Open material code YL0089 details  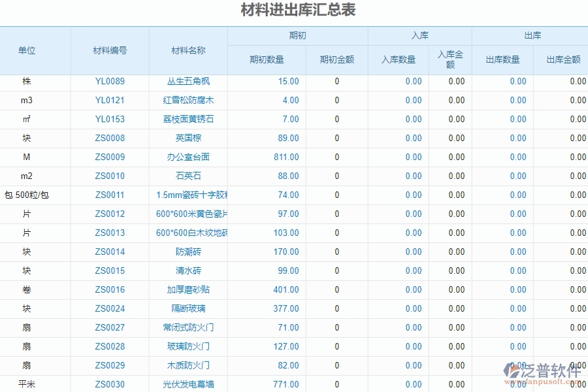[x=109, y=82]
